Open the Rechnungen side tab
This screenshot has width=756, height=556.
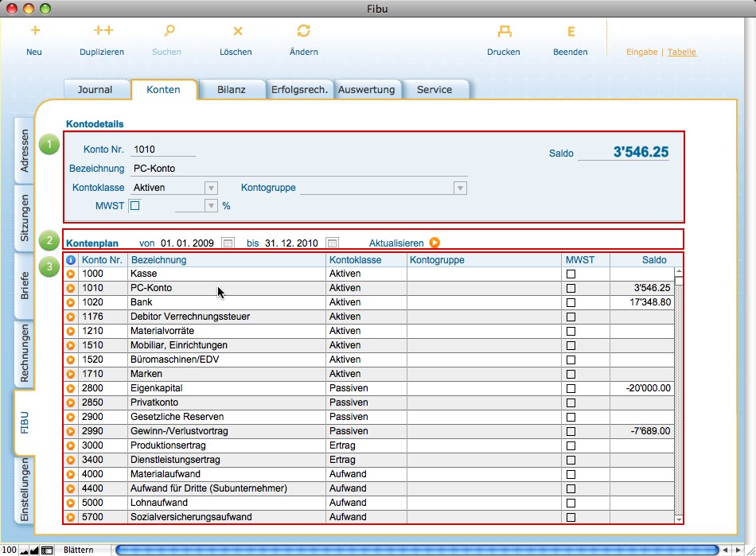(24, 353)
